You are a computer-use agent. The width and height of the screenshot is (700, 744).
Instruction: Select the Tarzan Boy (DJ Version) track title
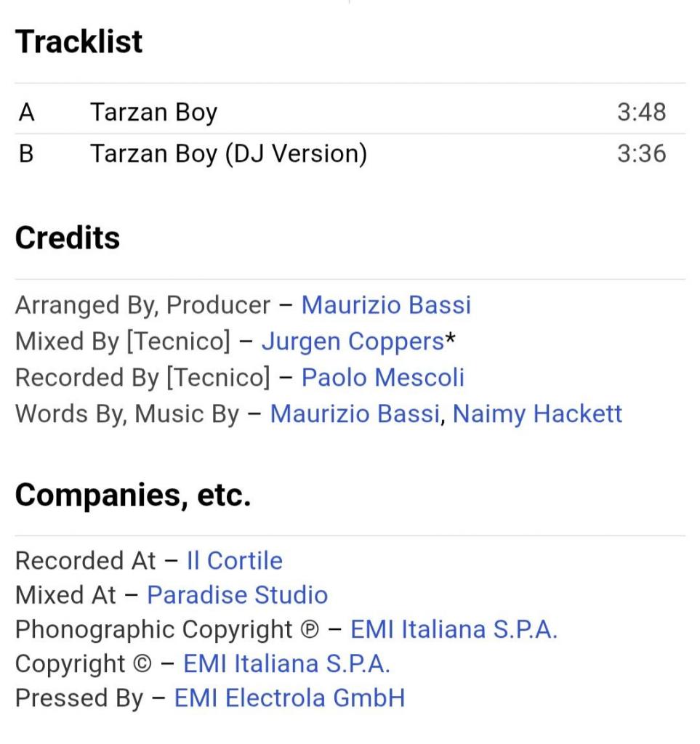(x=228, y=154)
